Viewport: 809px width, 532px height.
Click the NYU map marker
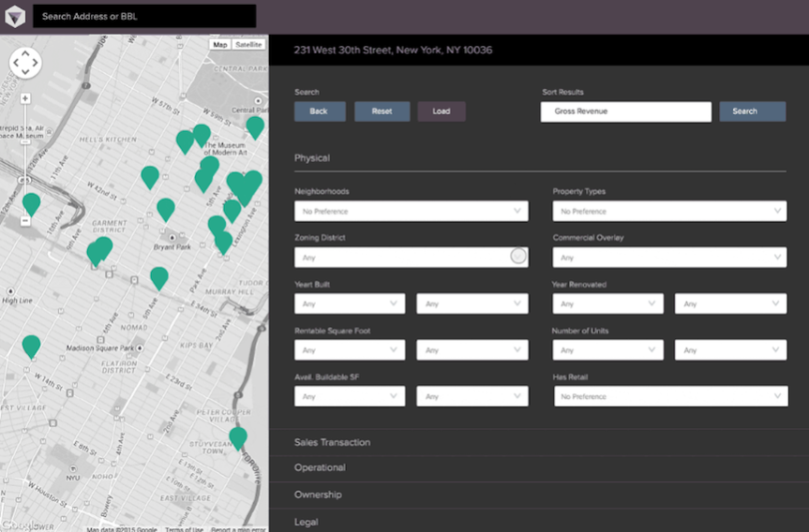pos(73,469)
